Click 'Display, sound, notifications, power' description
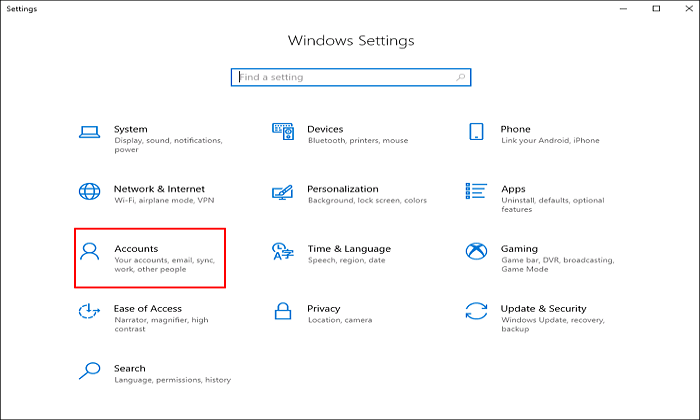 [x=168, y=145]
